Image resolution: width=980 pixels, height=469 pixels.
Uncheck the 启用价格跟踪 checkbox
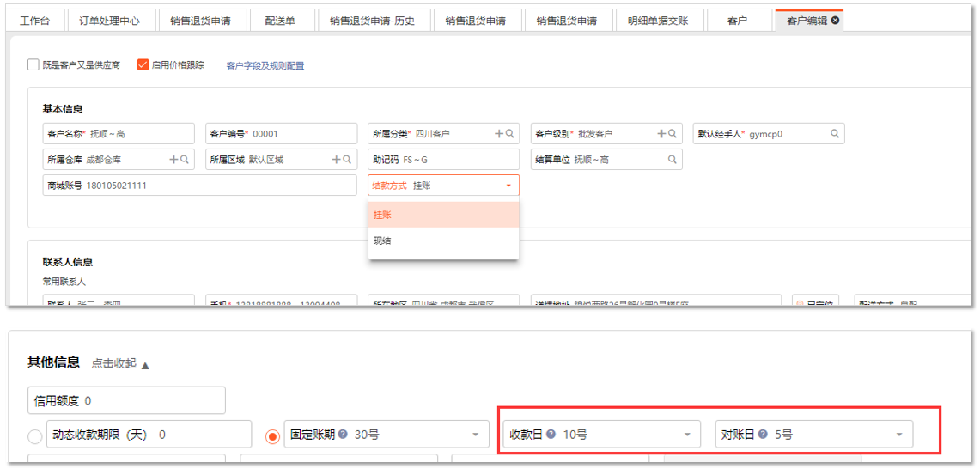(x=143, y=64)
